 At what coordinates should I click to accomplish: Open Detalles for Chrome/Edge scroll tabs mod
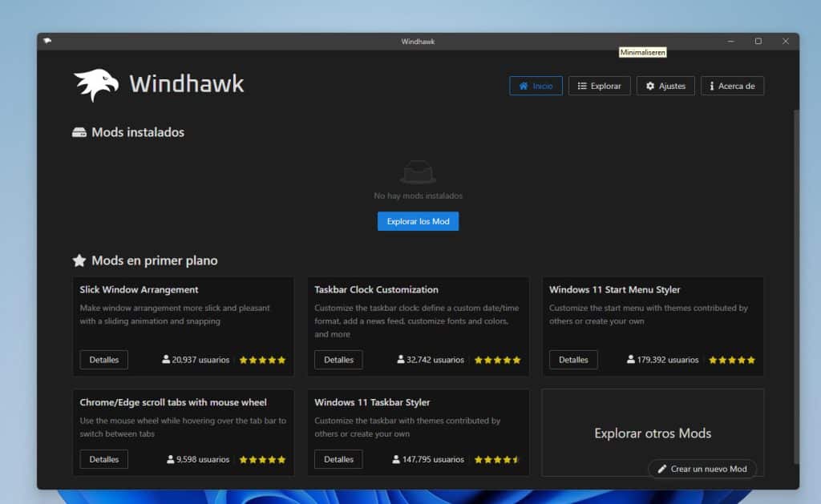(103, 459)
